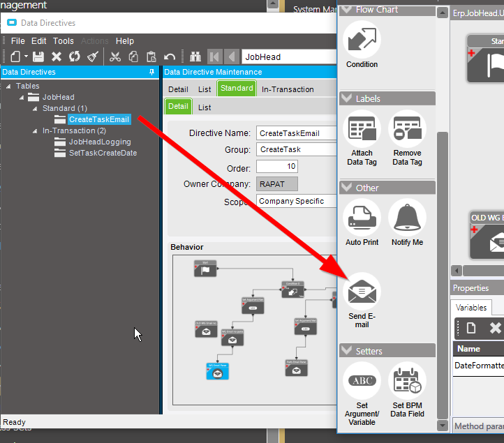Select the Attach Data Tag item
This screenshot has width=504, height=443.
point(362,138)
